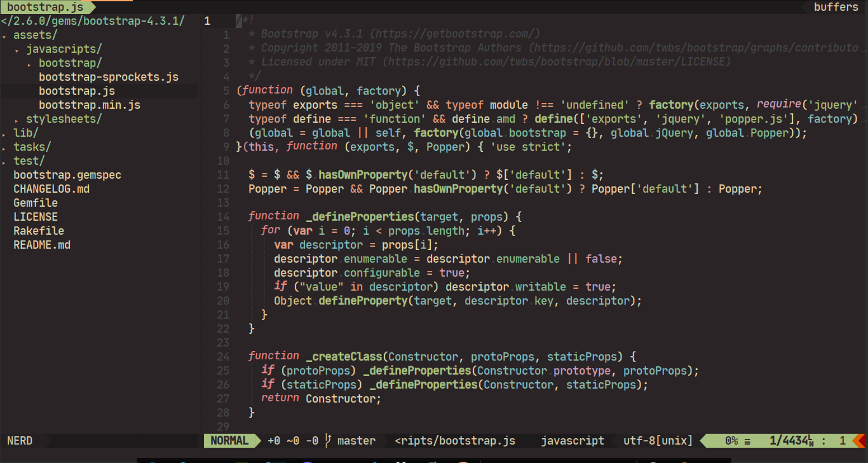Screen dimensions: 868x463
Task: Open bootstrap.gemspec file
Action: click(x=67, y=175)
